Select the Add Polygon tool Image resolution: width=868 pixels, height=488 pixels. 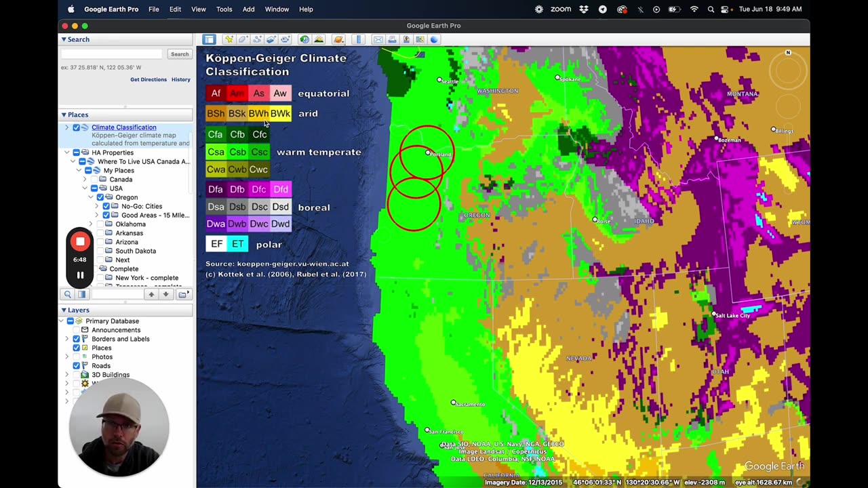coord(243,39)
